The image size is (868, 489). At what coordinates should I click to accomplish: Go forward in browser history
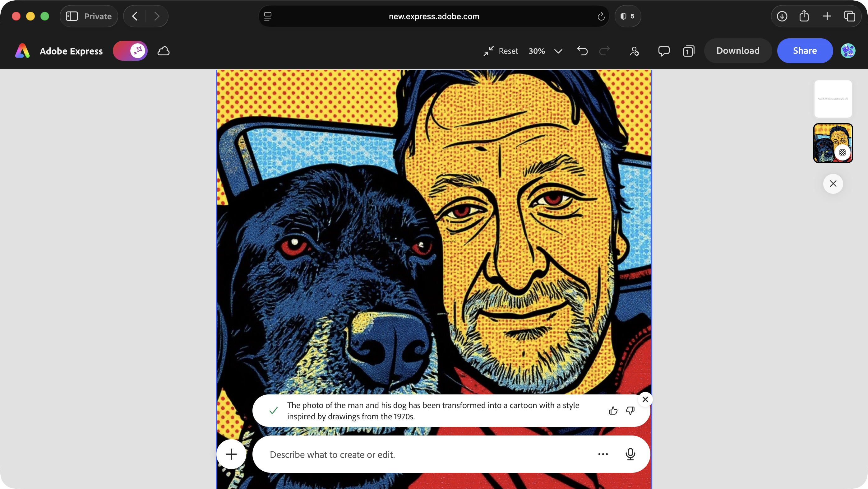[157, 16]
